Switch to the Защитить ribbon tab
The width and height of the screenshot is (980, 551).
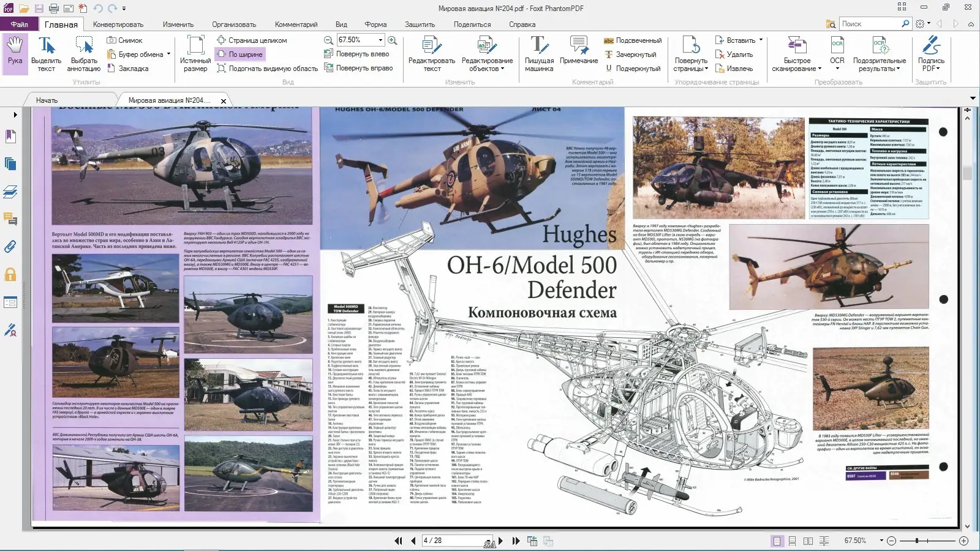coord(420,24)
